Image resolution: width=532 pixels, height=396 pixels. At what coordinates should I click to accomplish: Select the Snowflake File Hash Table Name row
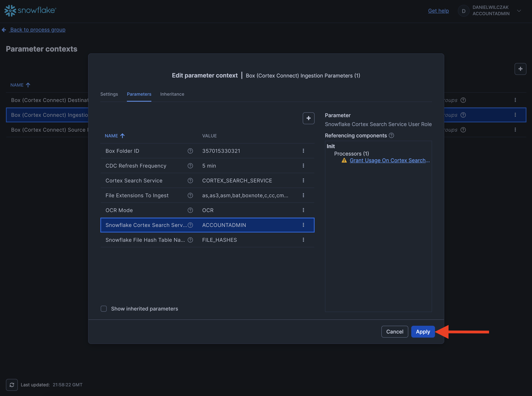click(145, 240)
